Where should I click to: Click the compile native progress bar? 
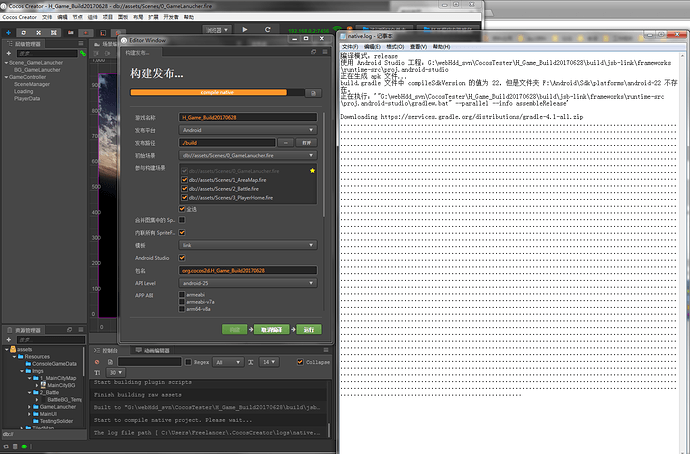coord(217,92)
